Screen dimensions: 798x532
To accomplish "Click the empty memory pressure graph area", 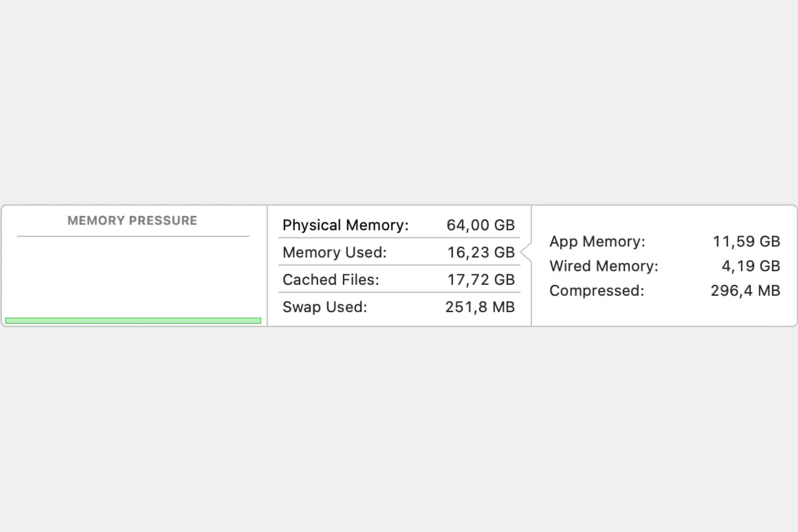I will 133,276.
